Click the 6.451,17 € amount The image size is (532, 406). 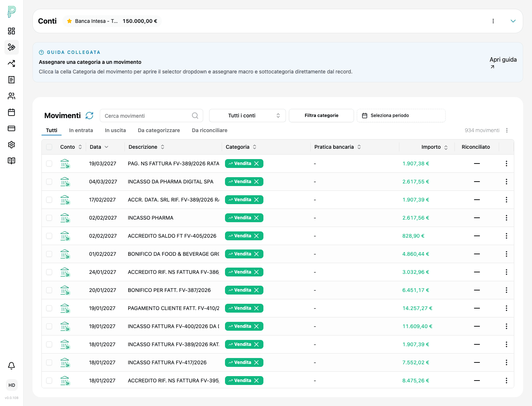tap(416, 290)
